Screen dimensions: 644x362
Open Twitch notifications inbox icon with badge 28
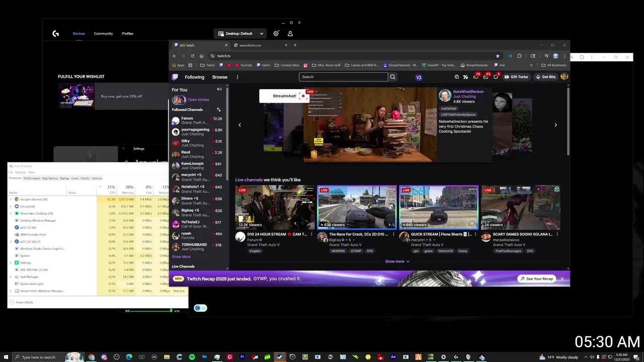[x=475, y=77]
